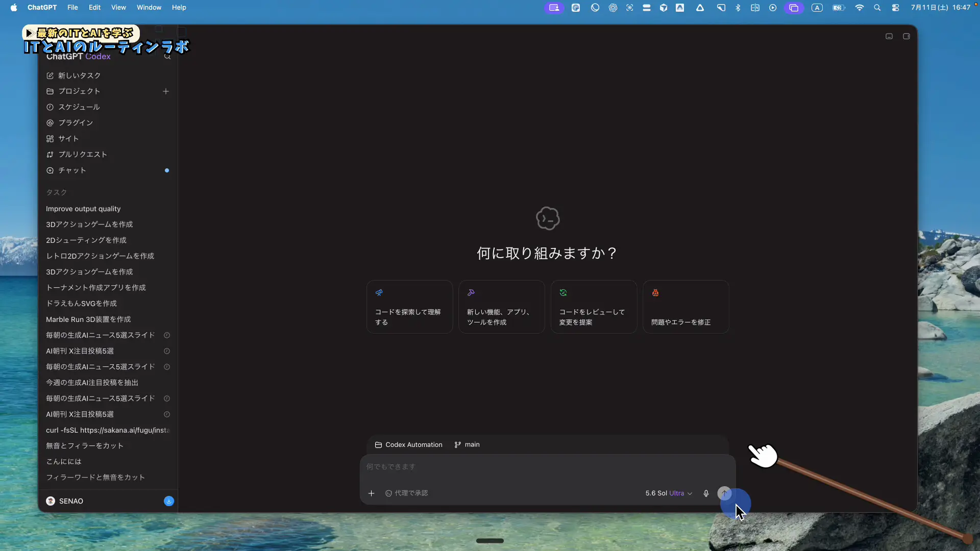Select the コードを探索して理解する card

tap(410, 307)
